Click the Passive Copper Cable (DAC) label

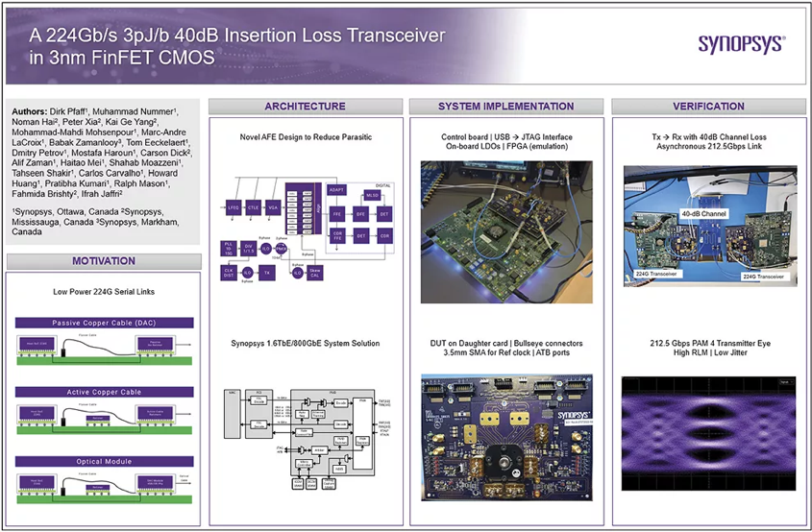[x=104, y=323]
